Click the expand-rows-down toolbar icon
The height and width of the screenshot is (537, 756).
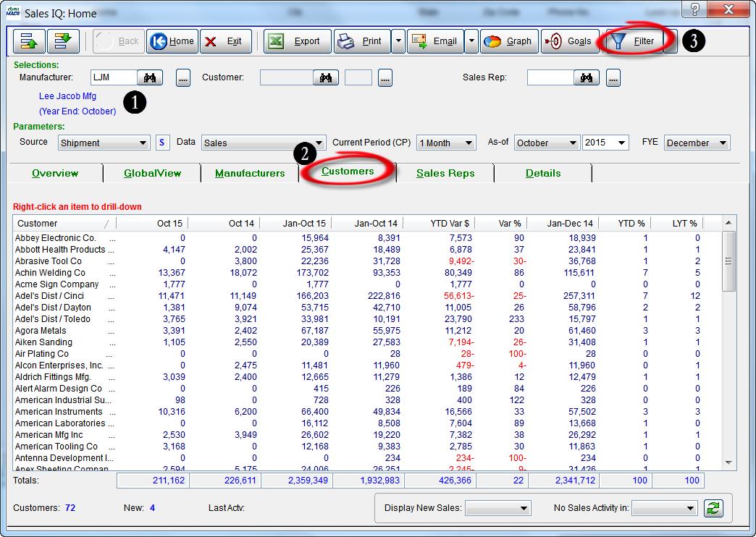63,41
